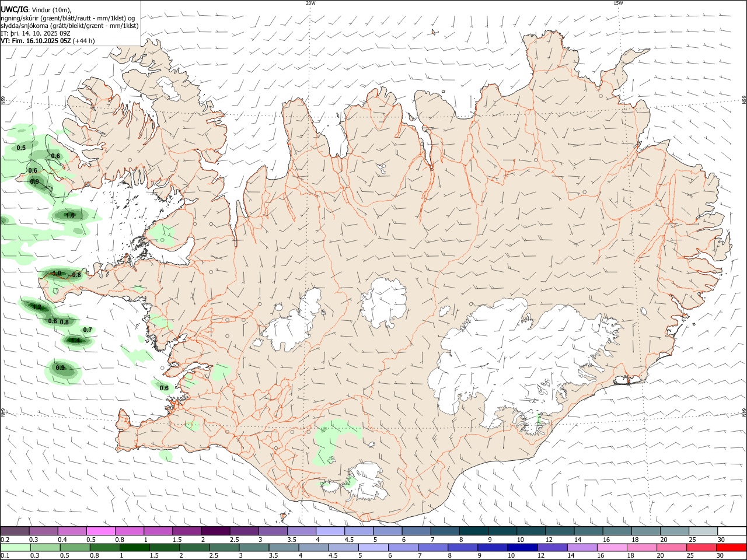Click the 6 label on green-blue-red scale
This screenshot has width=747, height=560.
point(390,555)
